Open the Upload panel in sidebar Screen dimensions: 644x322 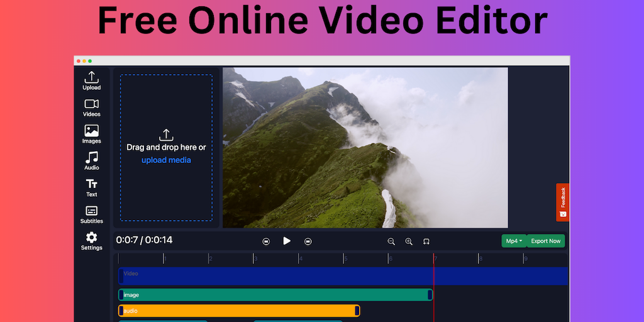coord(91,81)
